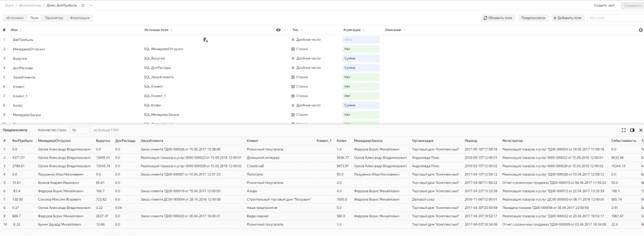Click source SQL.Колво
This screenshot has height=236, width=644.
(152, 105)
